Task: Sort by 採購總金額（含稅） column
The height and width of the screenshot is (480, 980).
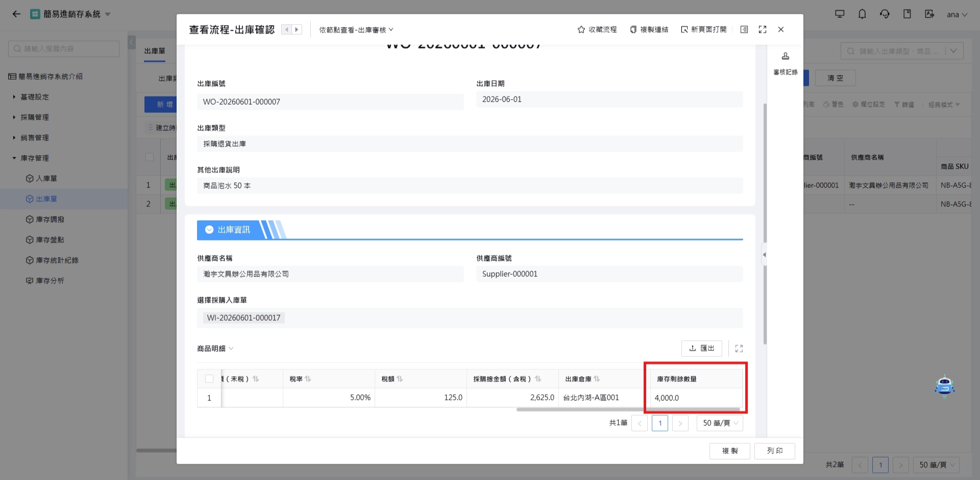Action: coord(538,379)
